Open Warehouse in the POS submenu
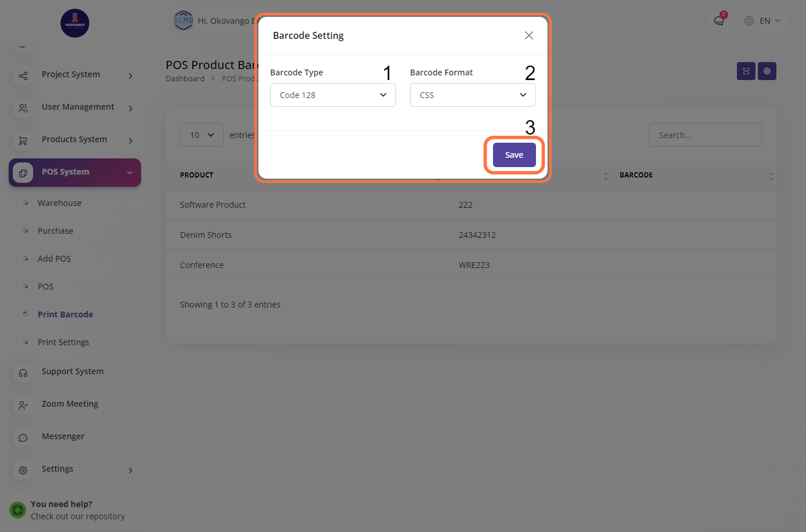Viewport: 806px width, 532px height. click(59, 203)
